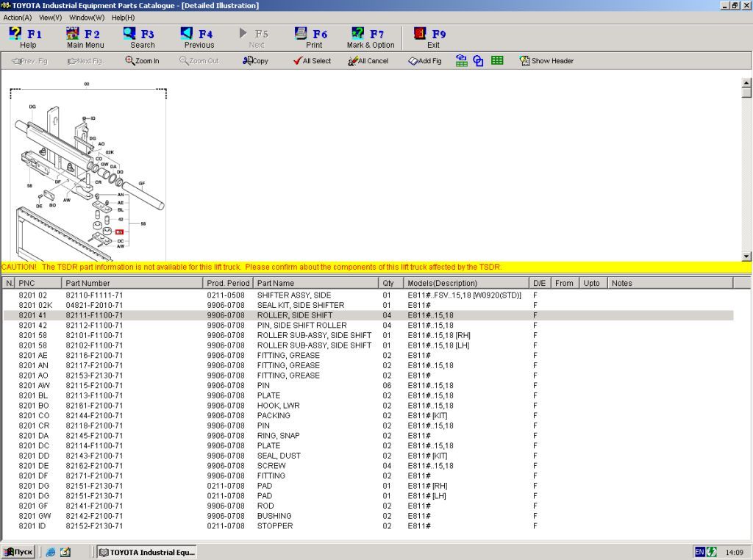
Task: Sort by Part Number column header
Action: (x=132, y=283)
